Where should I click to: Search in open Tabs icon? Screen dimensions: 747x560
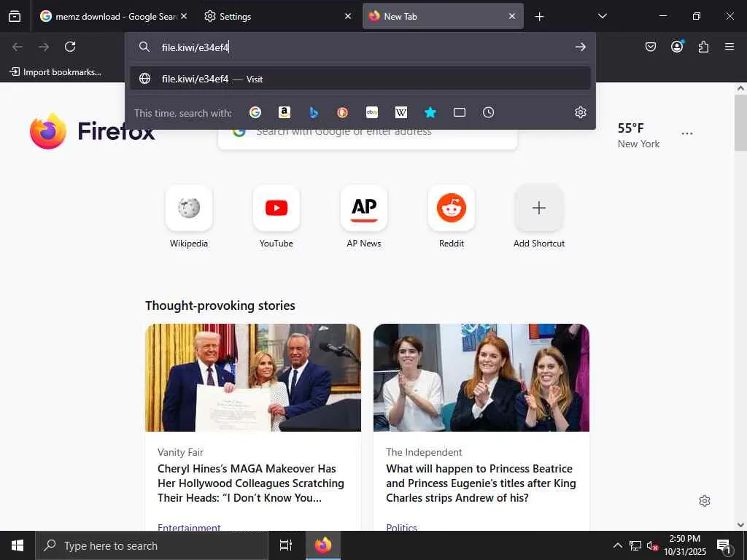(460, 112)
